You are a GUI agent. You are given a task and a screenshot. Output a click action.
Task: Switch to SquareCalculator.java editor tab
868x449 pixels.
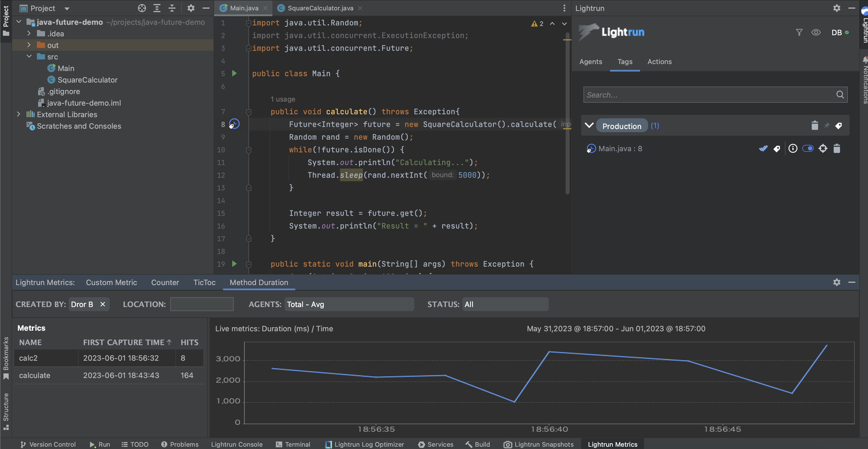pyautogui.click(x=320, y=8)
